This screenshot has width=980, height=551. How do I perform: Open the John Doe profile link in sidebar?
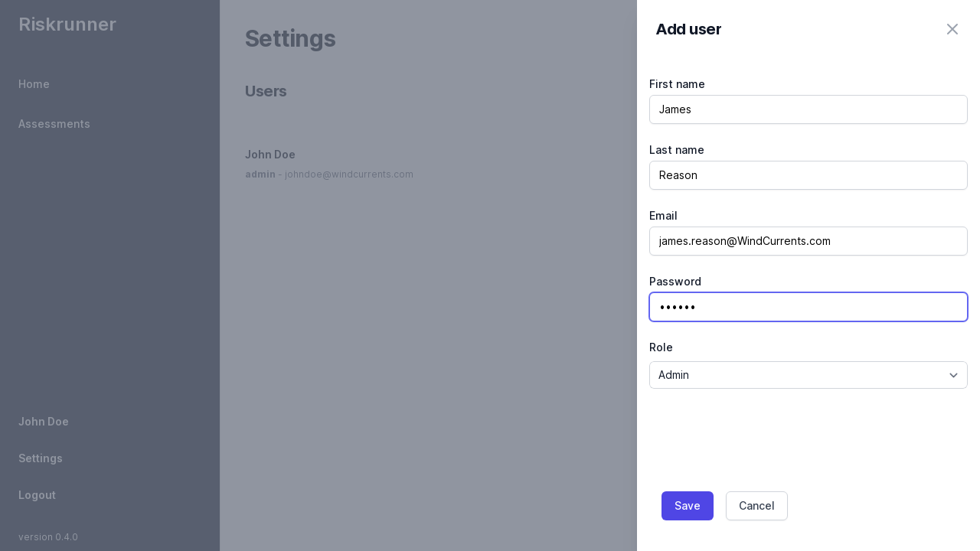click(44, 422)
